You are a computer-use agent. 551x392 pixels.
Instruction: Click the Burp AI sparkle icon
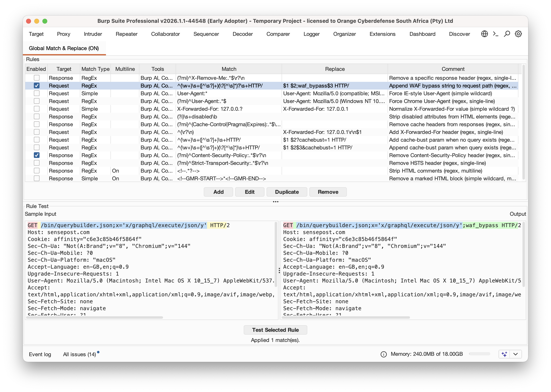pos(504,354)
